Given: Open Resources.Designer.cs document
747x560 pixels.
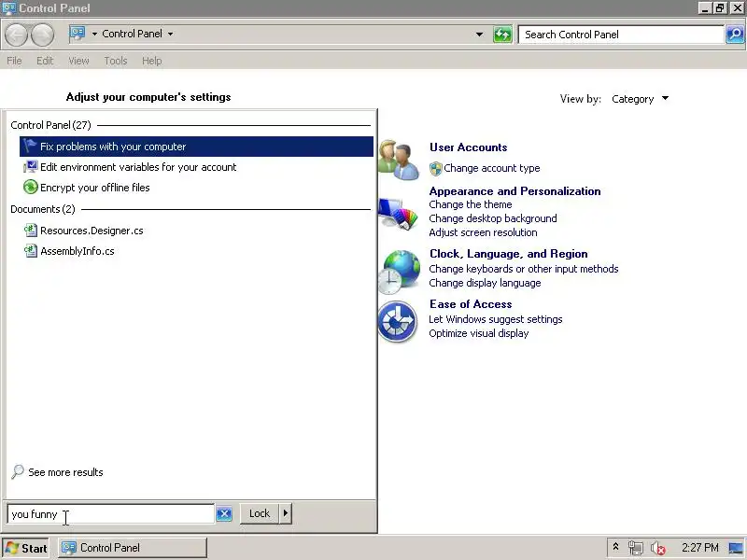Looking at the screenshot, I should pyautogui.click(x=92, y=231).
